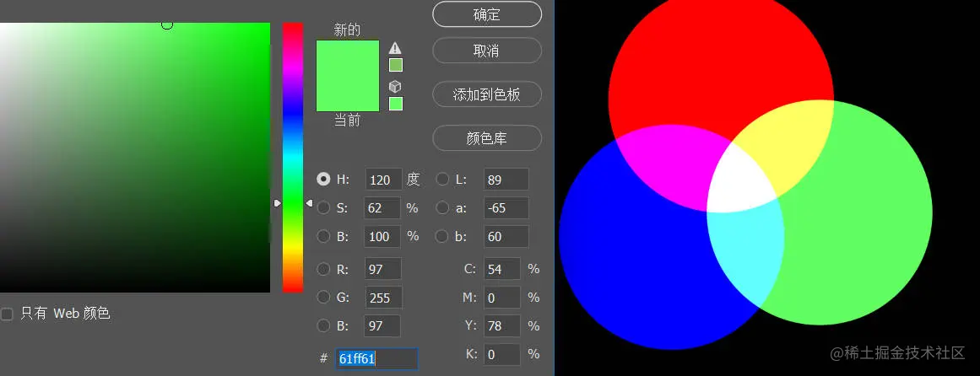The width and height of the screenshot is (980, 376).
Task: Click inside the green saturation-brightness color field
Action: [135, 158]
